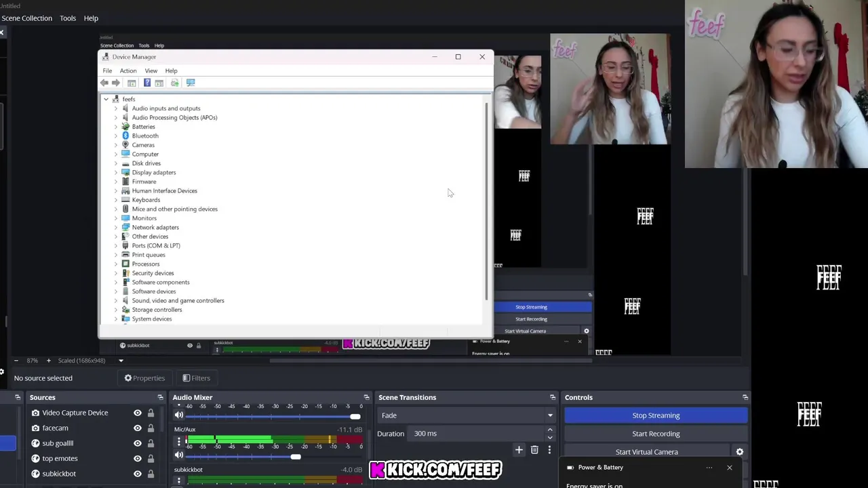Click the Back arrow in Device Manager toolbar

point(104,83)
